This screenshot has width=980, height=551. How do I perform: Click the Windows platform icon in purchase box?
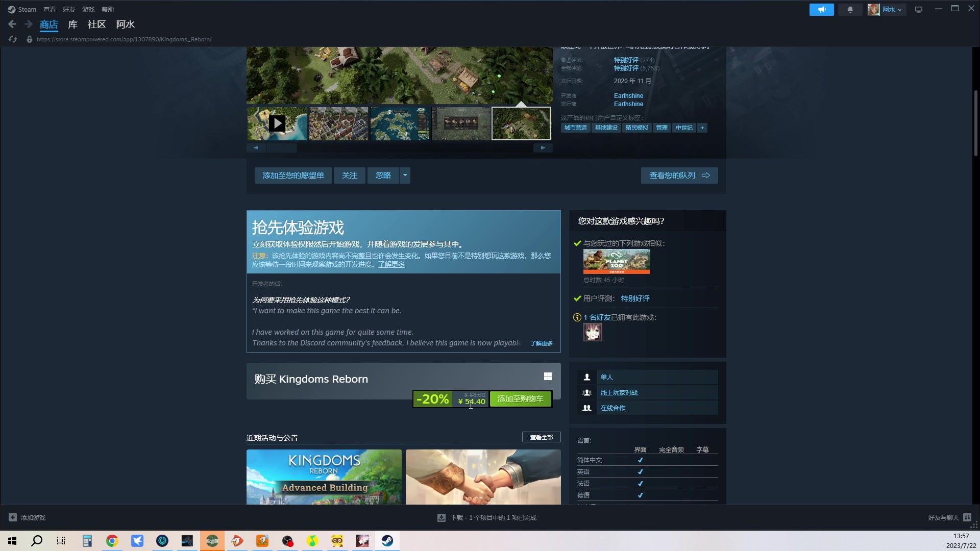(x=548, y=377)
